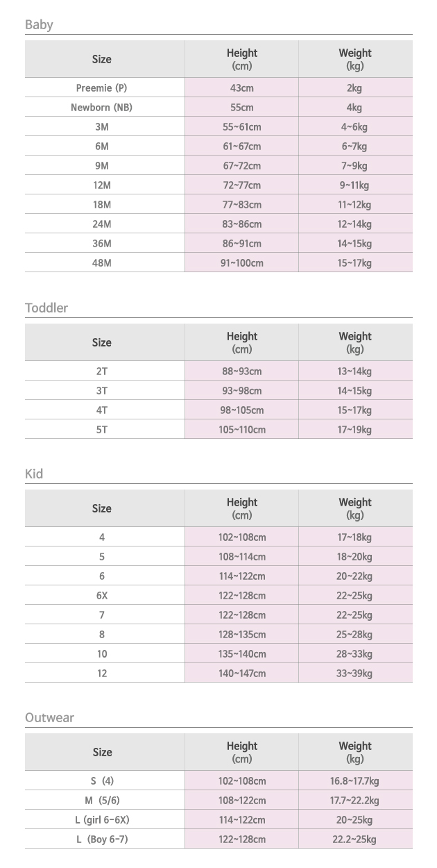Click the L (girl 6-6X) size label

coord(102,820)
